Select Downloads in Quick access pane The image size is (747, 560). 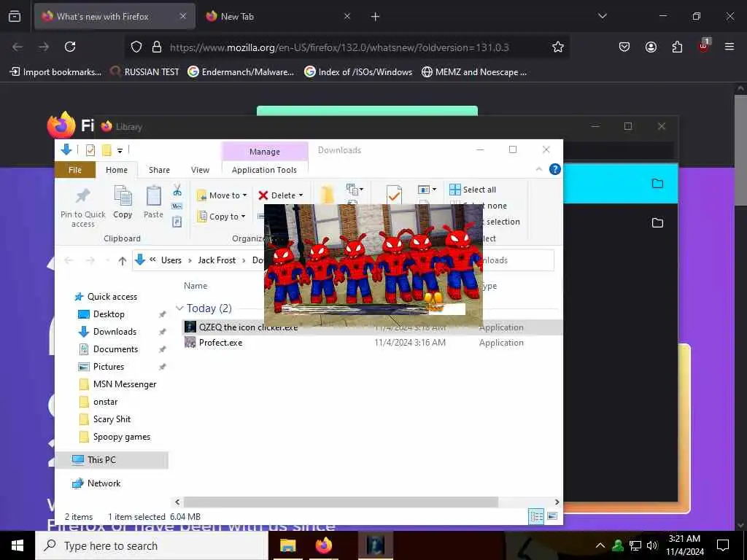tap(115, 332)
